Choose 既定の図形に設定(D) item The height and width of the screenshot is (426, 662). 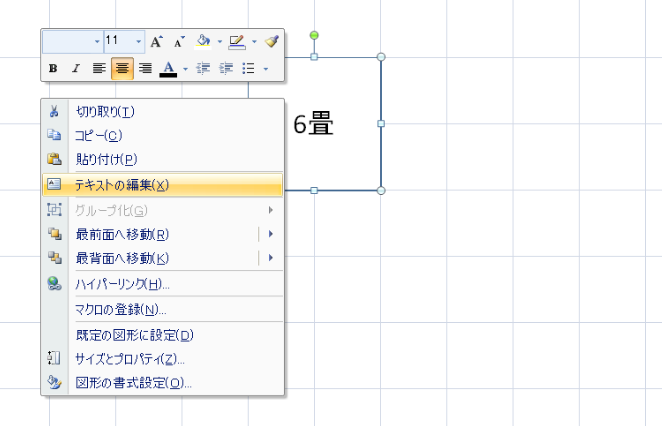[163, 335]
